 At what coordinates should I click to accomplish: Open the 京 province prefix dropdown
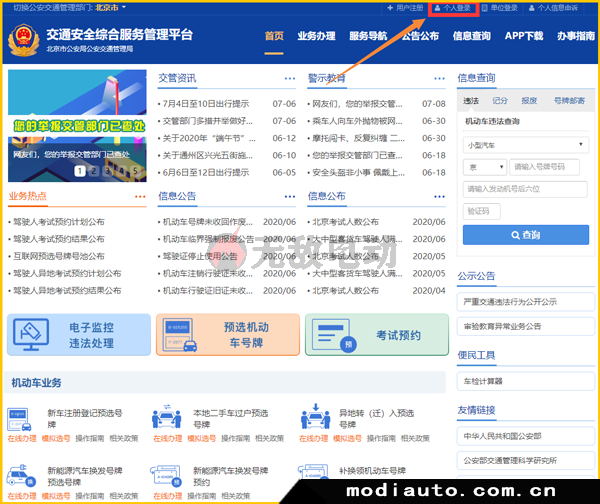tap(483, 167)
